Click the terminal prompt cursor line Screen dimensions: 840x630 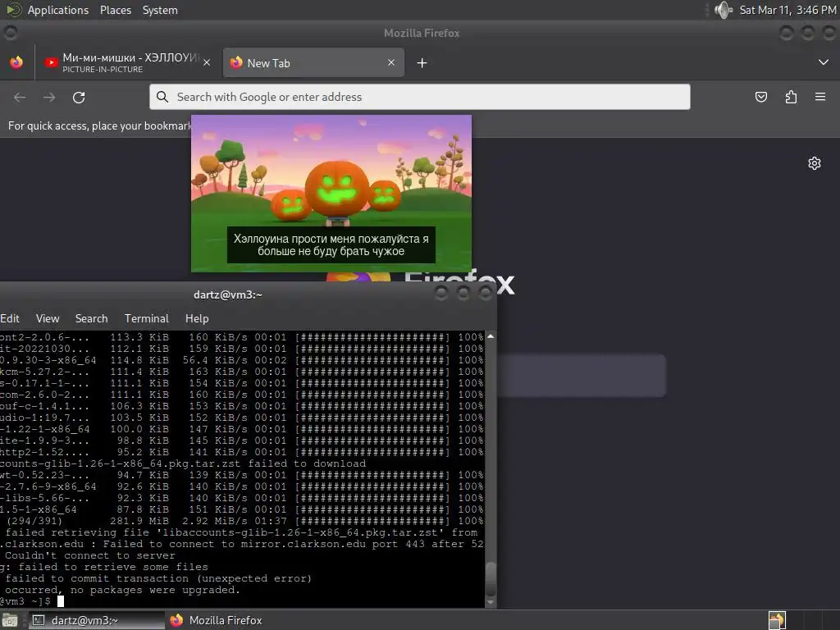(x=32, y=601)
